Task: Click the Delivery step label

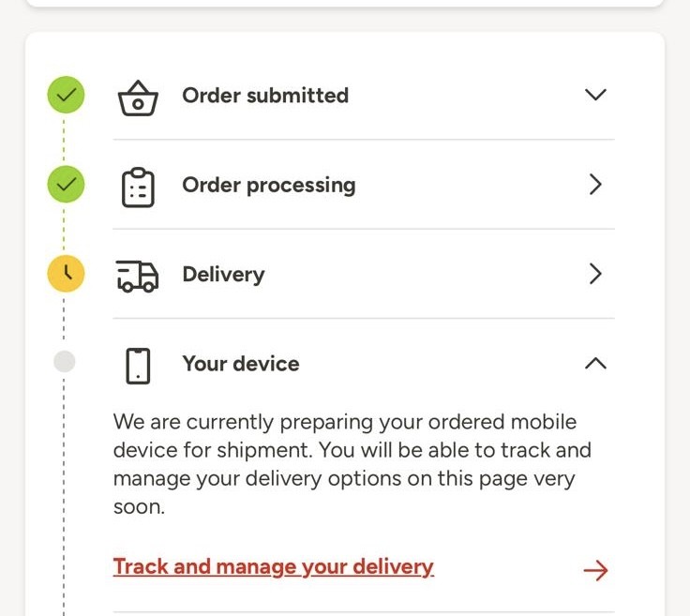Action: (x=223, y=274)
